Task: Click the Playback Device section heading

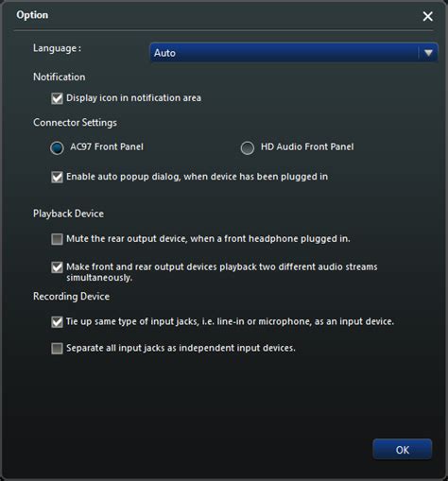Action: pyautogui.click(x=68, y=214)
